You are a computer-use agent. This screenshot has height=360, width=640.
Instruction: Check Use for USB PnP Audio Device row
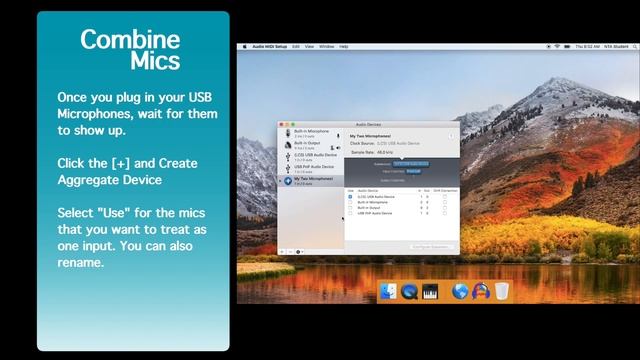click(350, 213)
